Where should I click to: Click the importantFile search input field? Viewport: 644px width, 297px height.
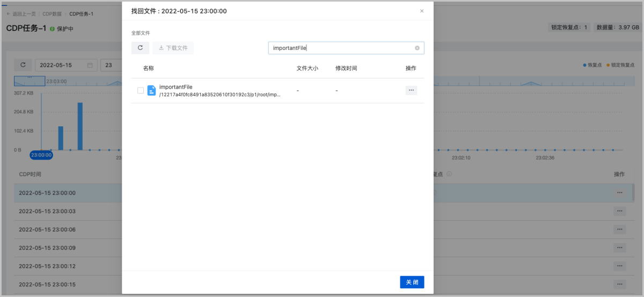(x=341, y=48)
